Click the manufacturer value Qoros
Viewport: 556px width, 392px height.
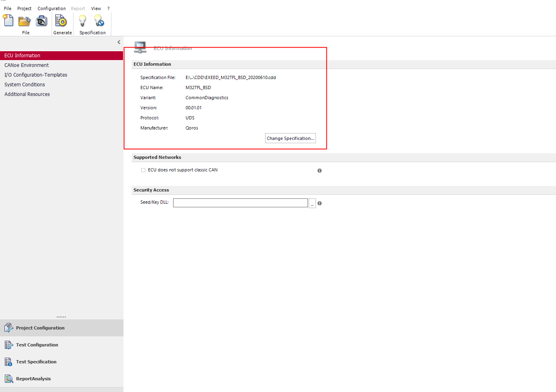[192, 128]
